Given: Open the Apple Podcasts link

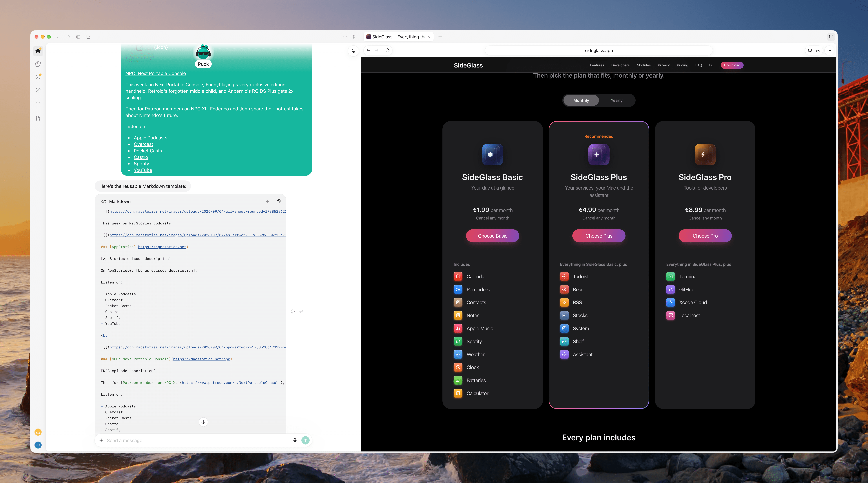Looking at the screenshot, I should 150,138.
